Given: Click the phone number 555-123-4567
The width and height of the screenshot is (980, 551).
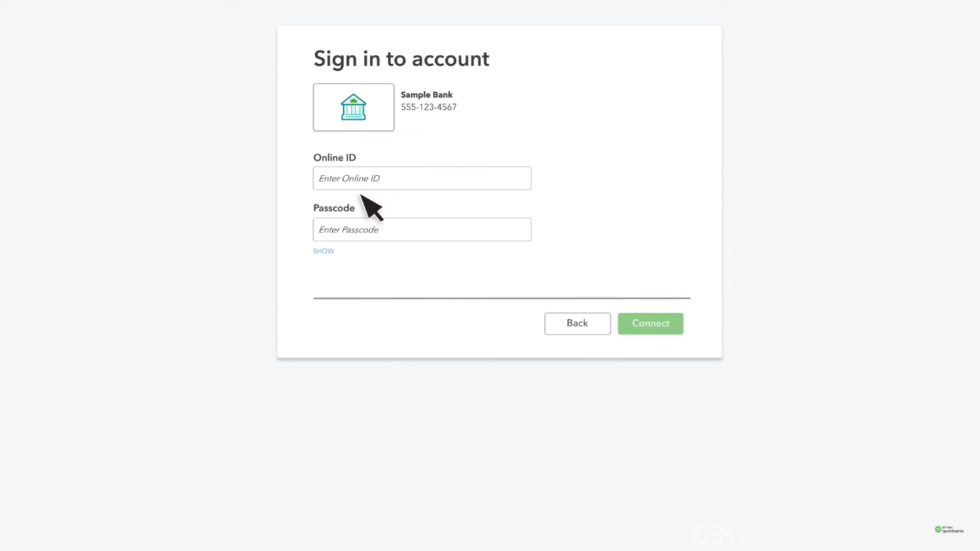Looking at the screenshot, I should click(x=428, y=107).
